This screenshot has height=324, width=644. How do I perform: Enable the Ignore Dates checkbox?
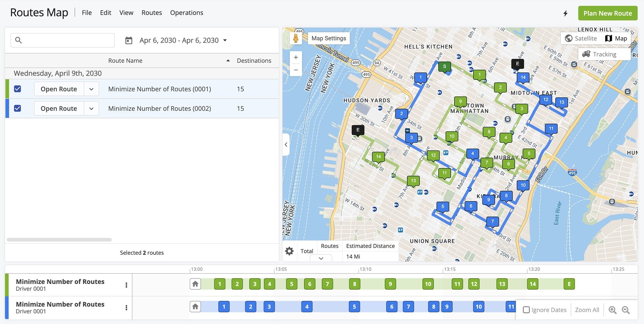pos(526,310)
